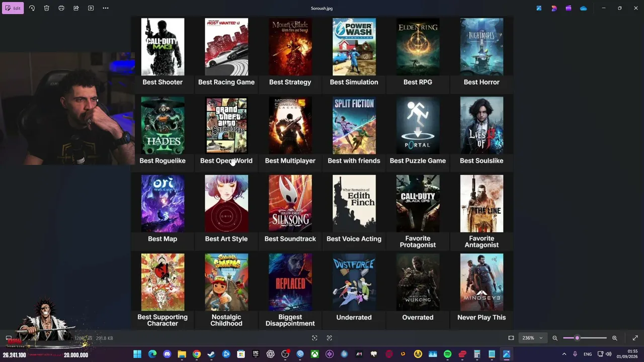The height and width of the screenshot is (362, 644).
Task: Open the 236% zoom level dropdown
Action: click(532, 338)
